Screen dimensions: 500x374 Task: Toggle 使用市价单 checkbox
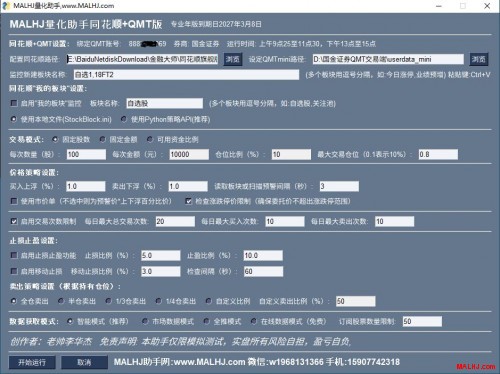(14, 201)
